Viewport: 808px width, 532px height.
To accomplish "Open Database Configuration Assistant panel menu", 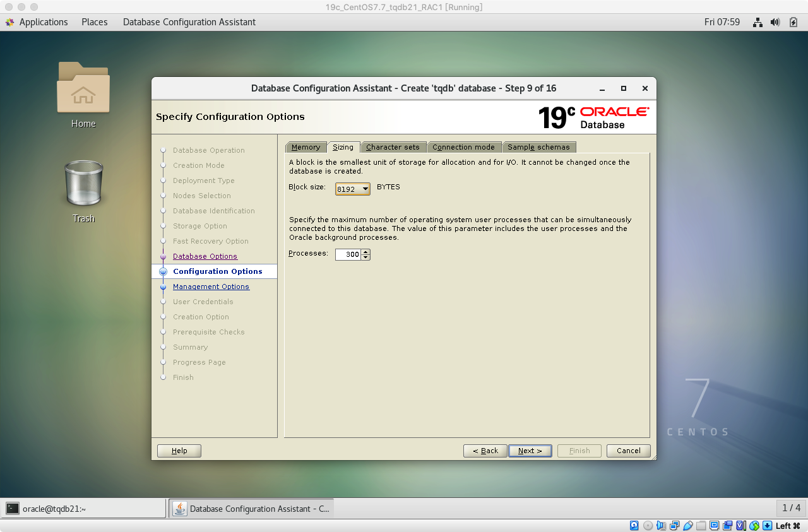I will coord(189,22).
